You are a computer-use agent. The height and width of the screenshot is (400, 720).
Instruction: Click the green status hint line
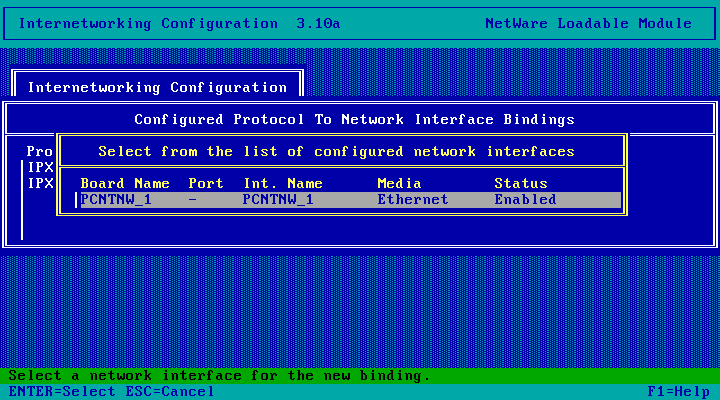pyautogui.click(x=360, y=376)
